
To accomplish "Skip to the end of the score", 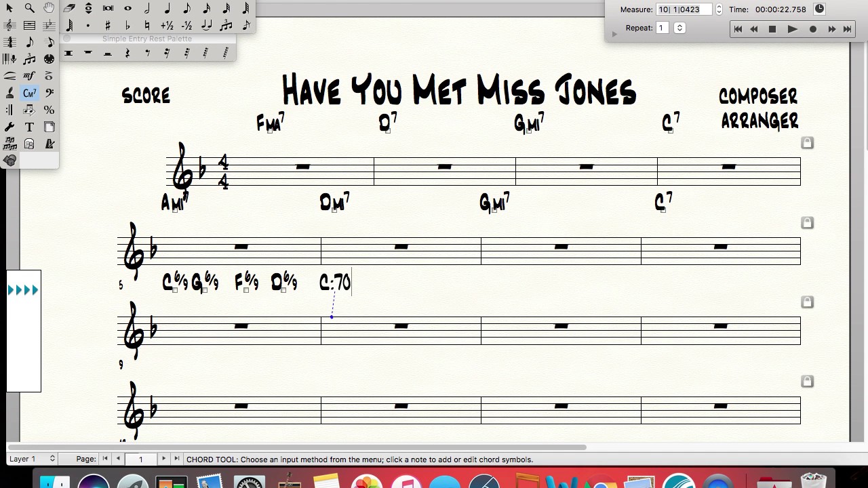I will 847,29.
